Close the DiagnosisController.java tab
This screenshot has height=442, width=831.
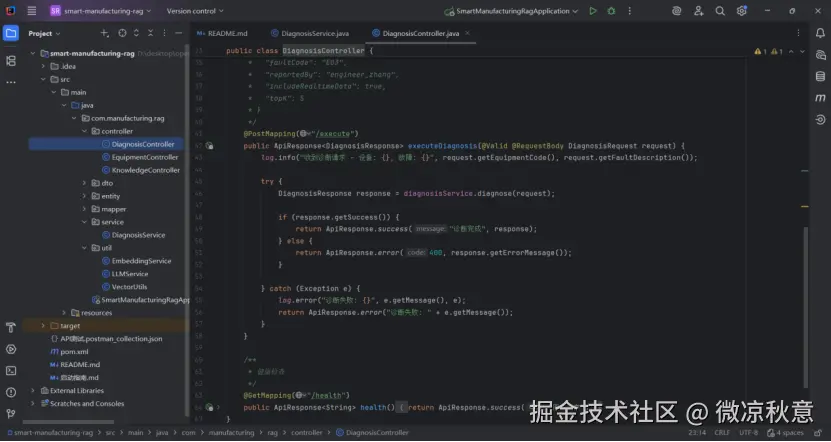(x=467, y=33)
